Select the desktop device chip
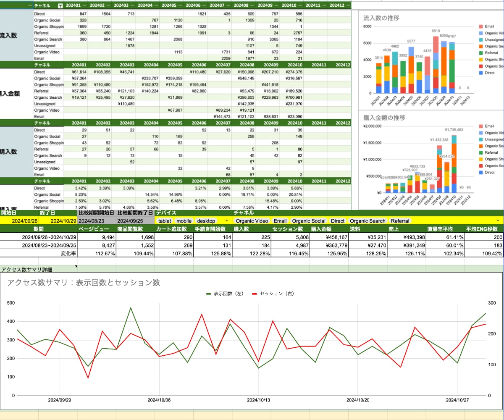 206,221
